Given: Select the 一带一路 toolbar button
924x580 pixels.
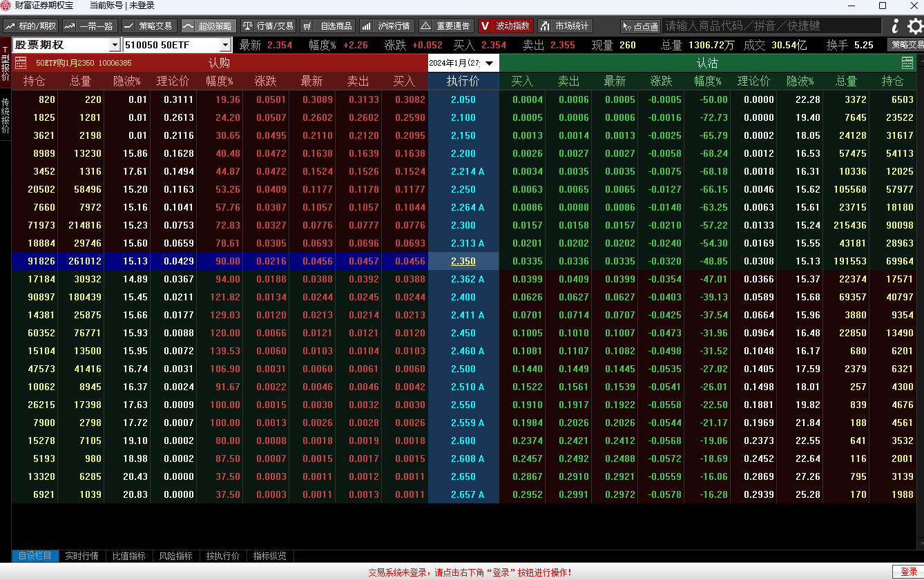Looking at the screenshot, I should click(x=90, y=26).
